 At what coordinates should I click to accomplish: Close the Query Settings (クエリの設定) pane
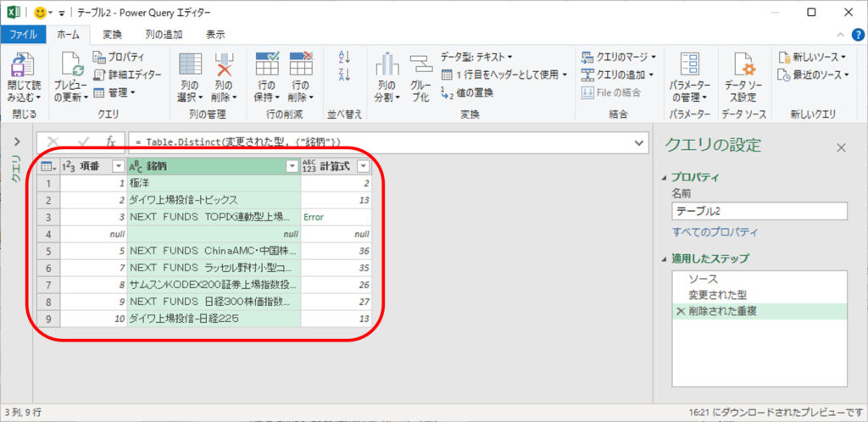842,147
